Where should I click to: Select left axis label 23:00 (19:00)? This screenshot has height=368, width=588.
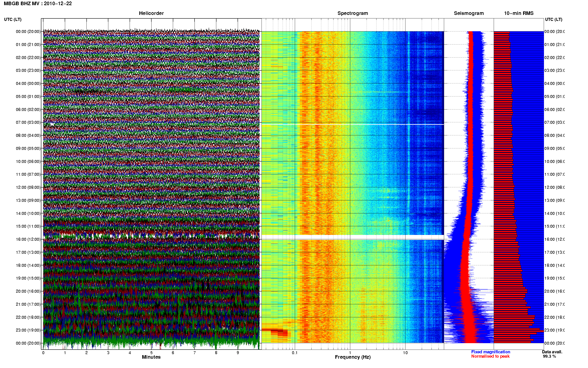click(28, 330)
